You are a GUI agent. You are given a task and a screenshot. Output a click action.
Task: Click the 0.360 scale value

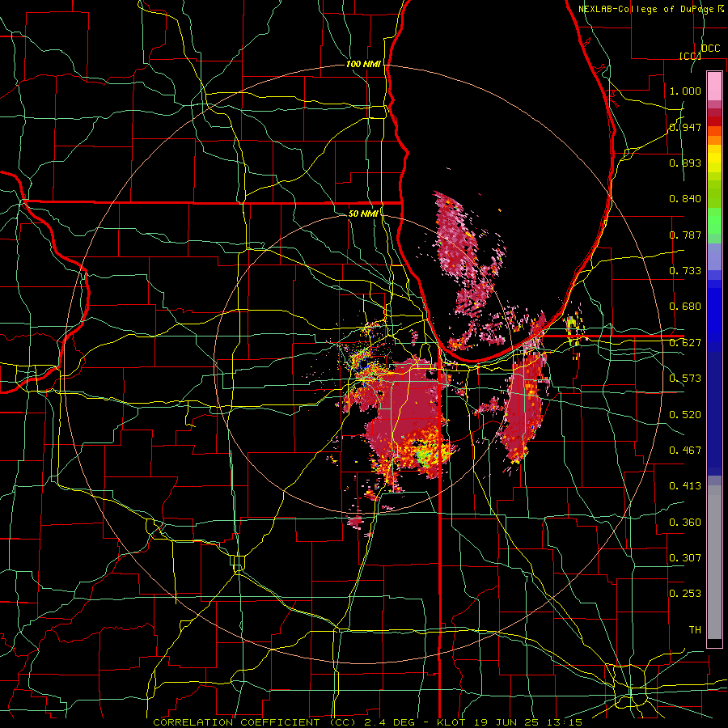click(685, 522)
